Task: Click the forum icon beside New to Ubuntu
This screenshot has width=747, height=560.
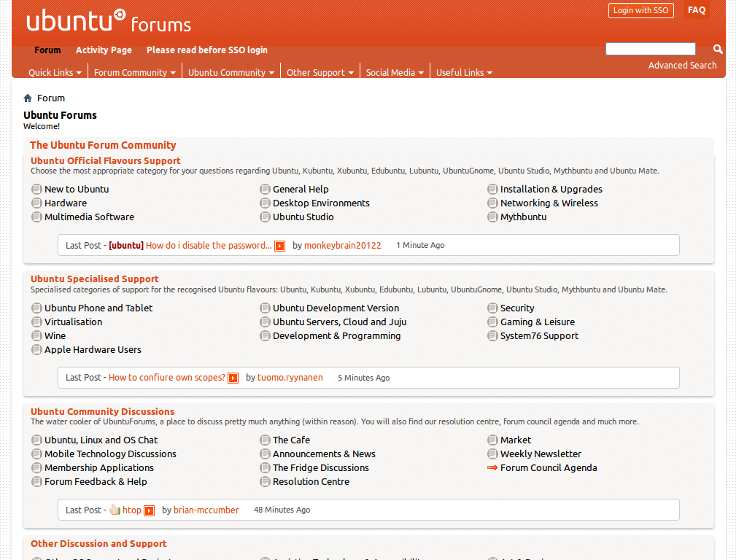Action: tap(36, 189)
